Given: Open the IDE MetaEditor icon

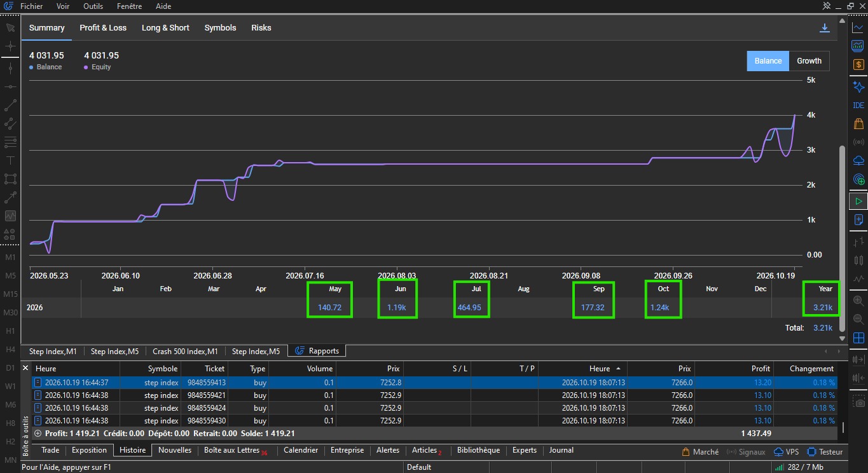Looking at the screenshot, I should pyautogui.click(x=858, y=106).
